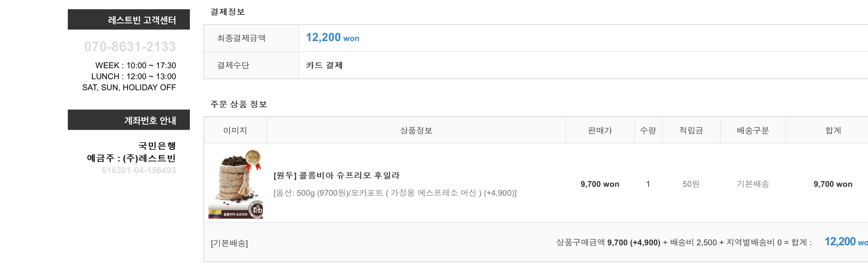Click the 12,200 won final payment amount
Image resolution: width=868 pixels, height=272 pixels.
coord(332,38)
